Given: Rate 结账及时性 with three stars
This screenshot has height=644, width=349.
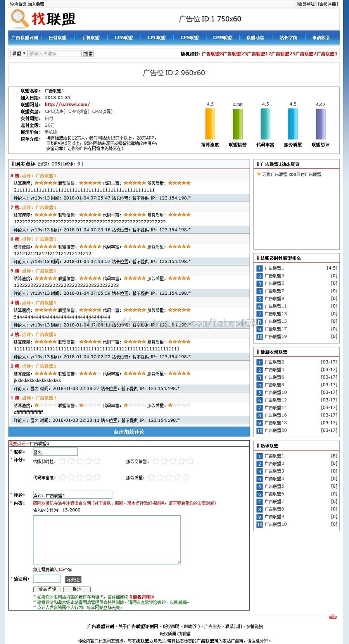Looking at the screenshot, I should 80,461.
